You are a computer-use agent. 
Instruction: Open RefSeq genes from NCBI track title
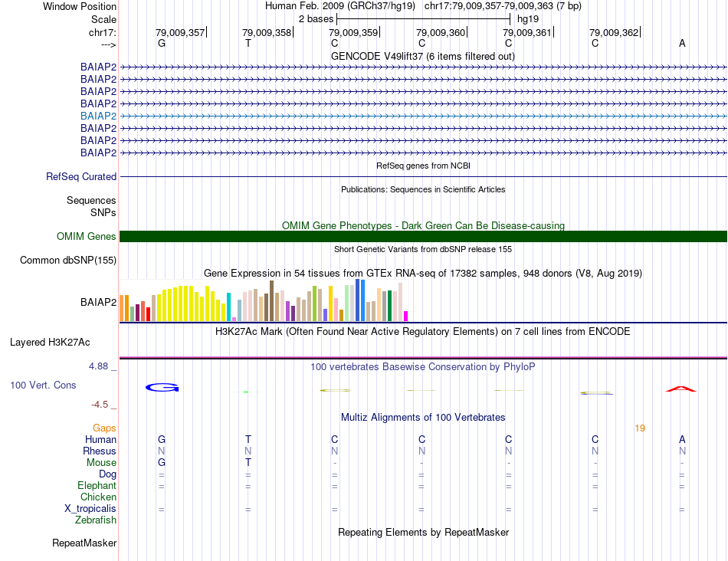423,166
